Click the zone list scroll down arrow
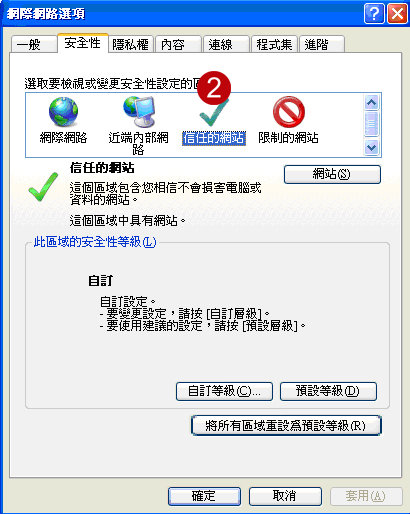Screen dimensions: 410x514 [x=371, y=147]
